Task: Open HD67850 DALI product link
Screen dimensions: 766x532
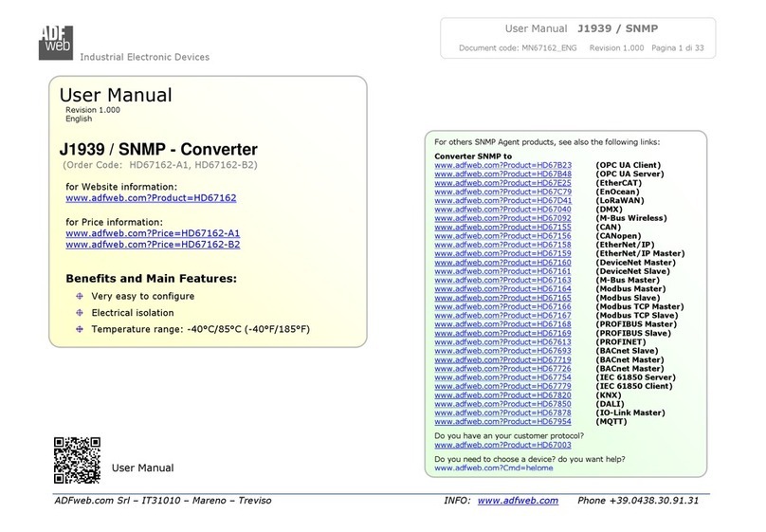Action: click(502, 404)
